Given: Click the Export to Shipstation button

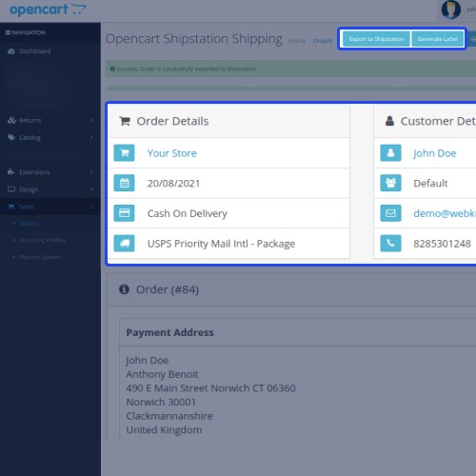Looking at the screenshot, I should (x=376, y=39).
